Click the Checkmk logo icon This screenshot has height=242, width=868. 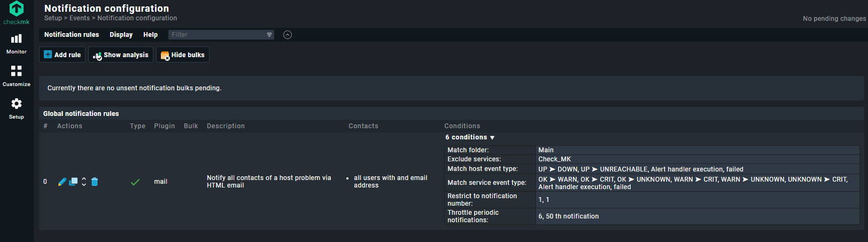point(17,9)
